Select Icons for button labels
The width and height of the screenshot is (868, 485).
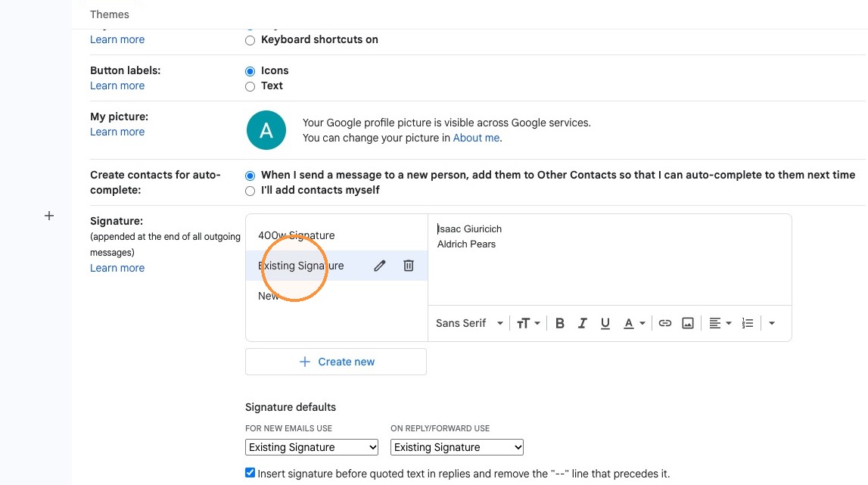tap(250, 71)
